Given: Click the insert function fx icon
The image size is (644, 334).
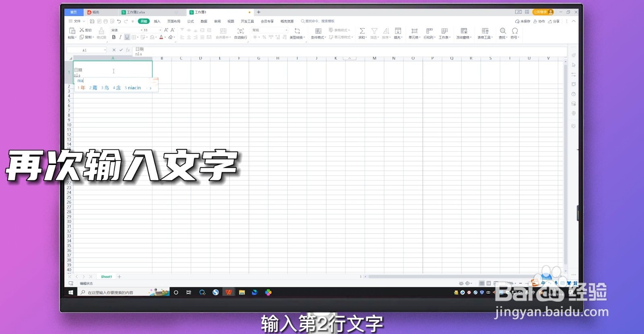Looking at the screenshot, I should coord(128,50).
